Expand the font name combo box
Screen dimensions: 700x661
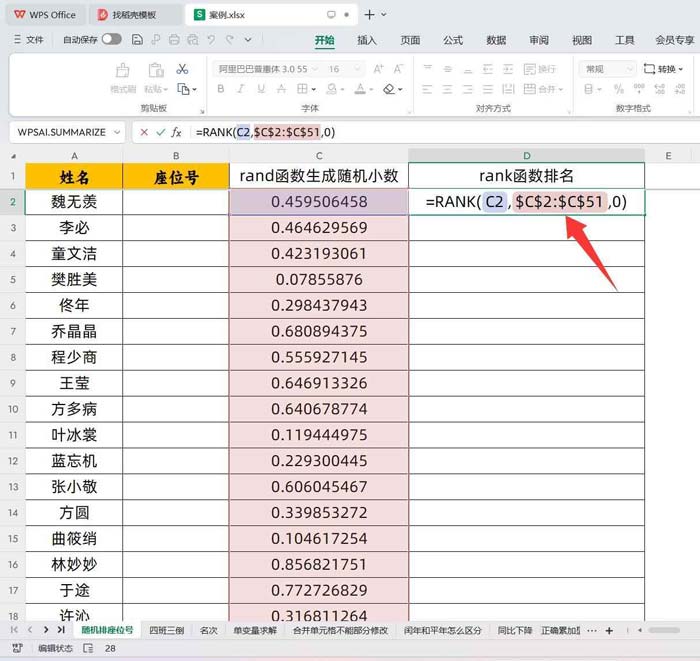point(315,69)
